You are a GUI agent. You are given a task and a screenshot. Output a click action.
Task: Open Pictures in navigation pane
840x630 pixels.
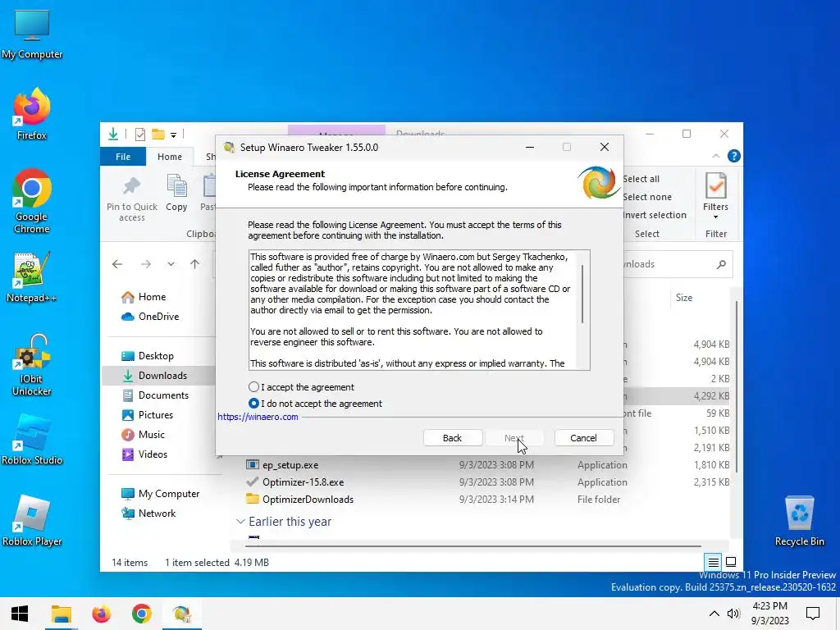click(x=155, y=415)
